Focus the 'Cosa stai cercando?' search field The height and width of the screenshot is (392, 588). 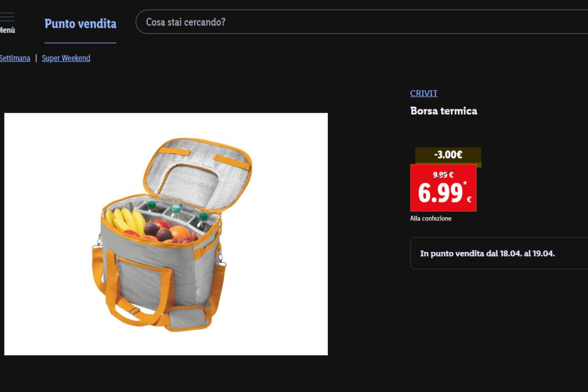[362, 22]
